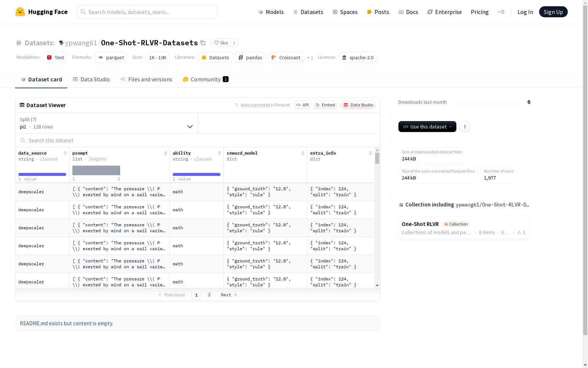588x368 pixels.
Task: Open the Community tab
Action: pos(206,79)
